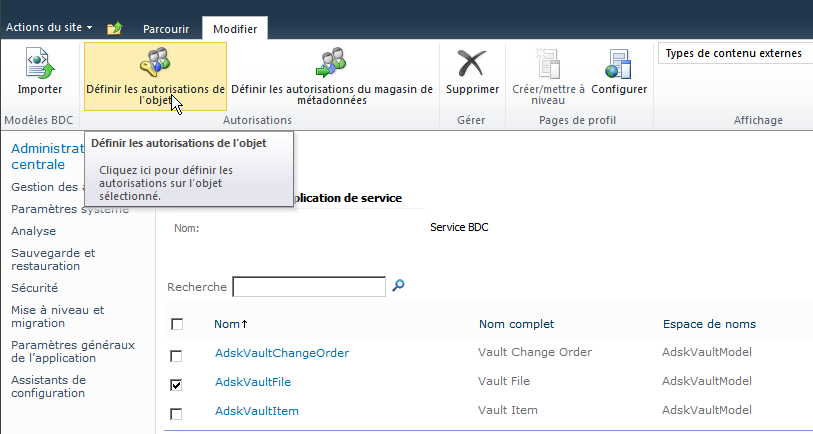Switch to the Parcourir tab
813x434 pixels.
tap(165, 29)
